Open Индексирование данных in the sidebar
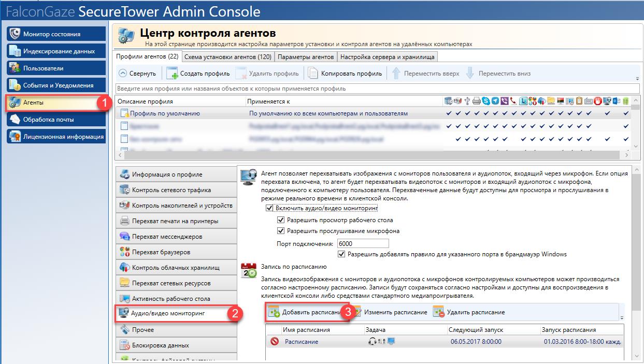 [x=55, y=51]
